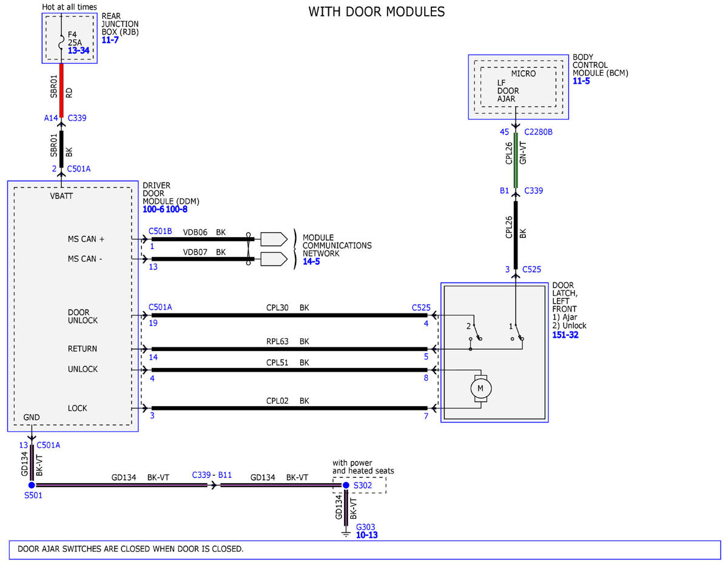Click the door latch motor M symbol
The height and width of the screenshot is (562, 728).
pos(480,387)
